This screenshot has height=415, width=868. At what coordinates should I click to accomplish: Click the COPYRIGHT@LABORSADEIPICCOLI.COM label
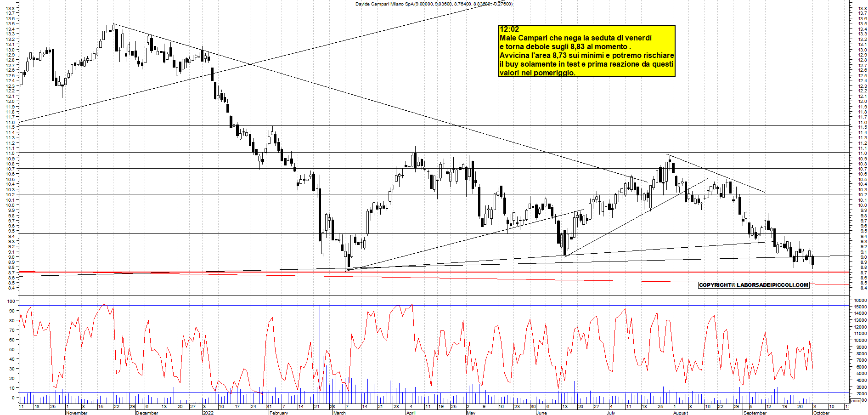[x=753, y=285]
